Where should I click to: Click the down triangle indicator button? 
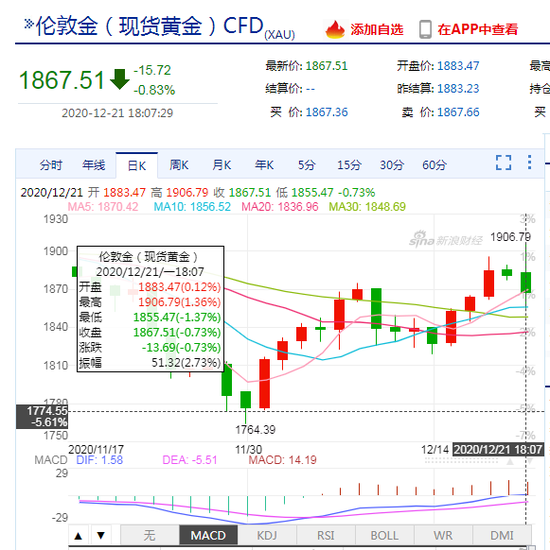[101, 536]
